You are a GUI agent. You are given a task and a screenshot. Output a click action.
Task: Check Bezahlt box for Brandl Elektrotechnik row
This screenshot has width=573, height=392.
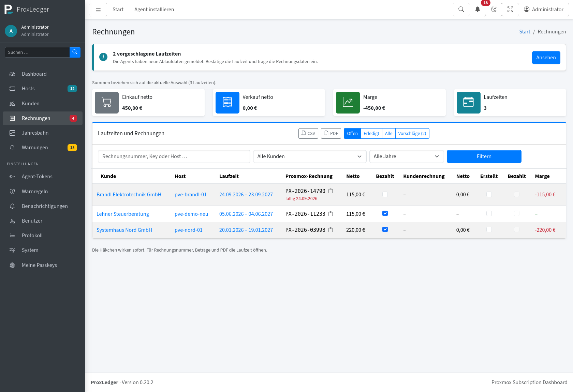(x=385, y=194)
